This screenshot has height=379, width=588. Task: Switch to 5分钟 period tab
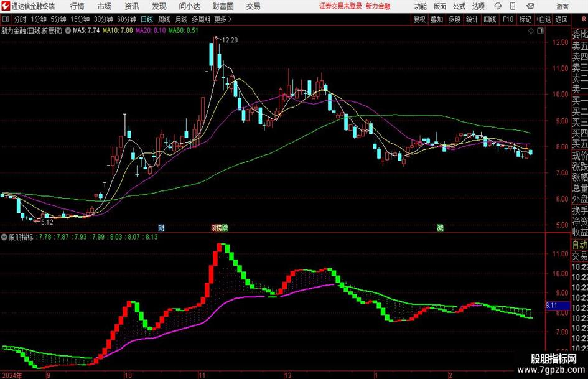tap(58, 19)
